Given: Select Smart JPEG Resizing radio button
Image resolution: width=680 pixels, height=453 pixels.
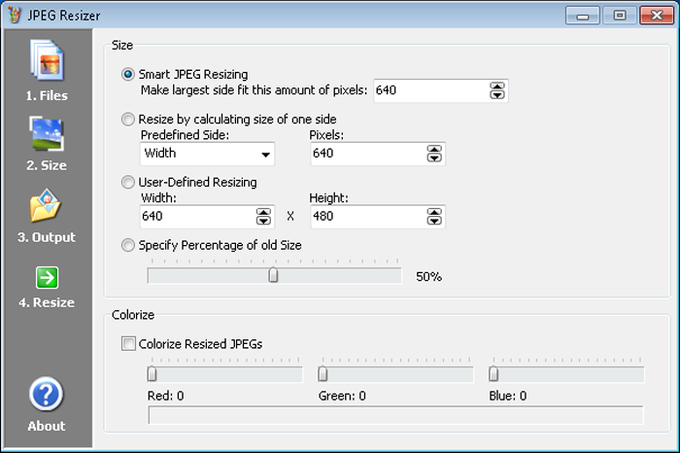Looking at the screenshot, I should coord(128,74).
